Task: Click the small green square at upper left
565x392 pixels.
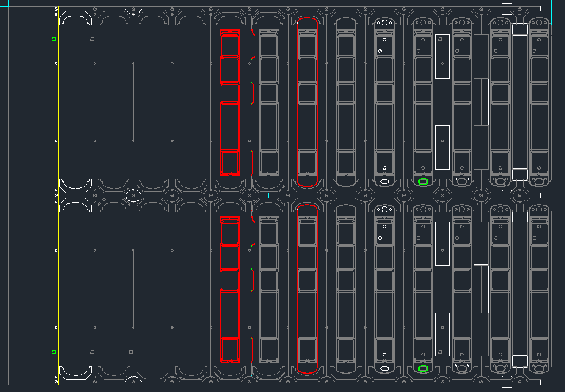Action: [x=54, y=39]
